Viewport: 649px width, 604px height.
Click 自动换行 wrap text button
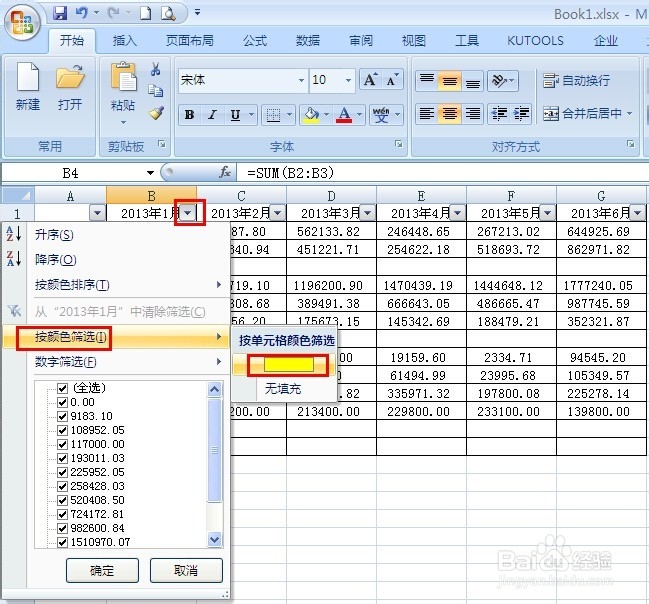pyautogui.click(x=576, y=81)
